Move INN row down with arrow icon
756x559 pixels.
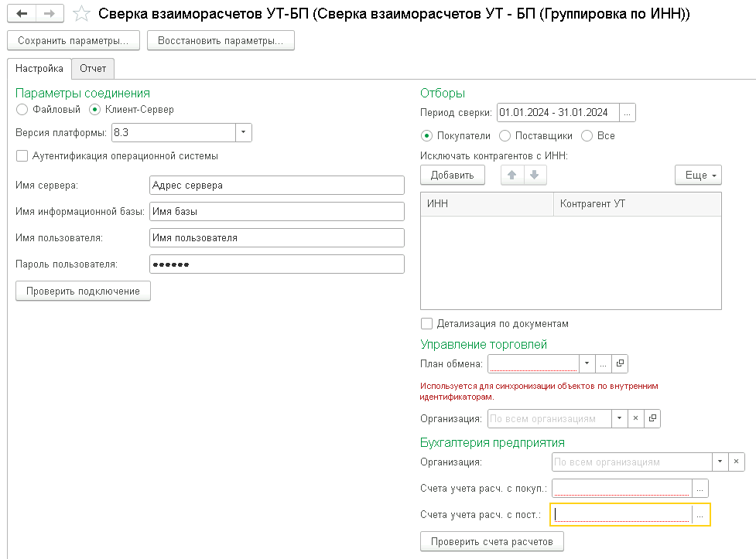(534, 176)
